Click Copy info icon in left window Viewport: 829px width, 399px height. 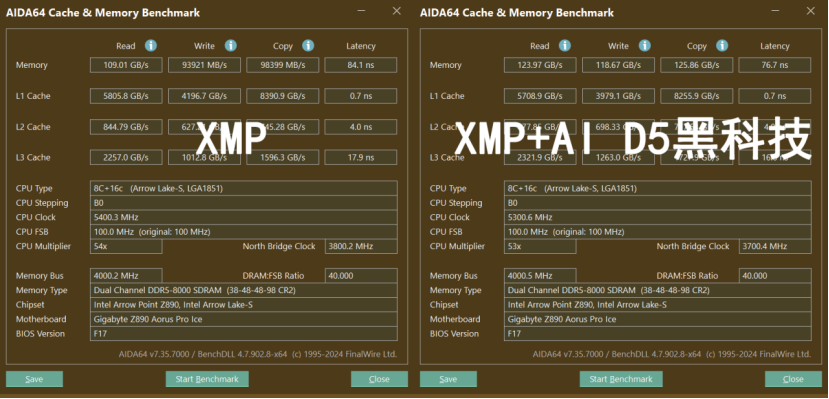[308, 46]
